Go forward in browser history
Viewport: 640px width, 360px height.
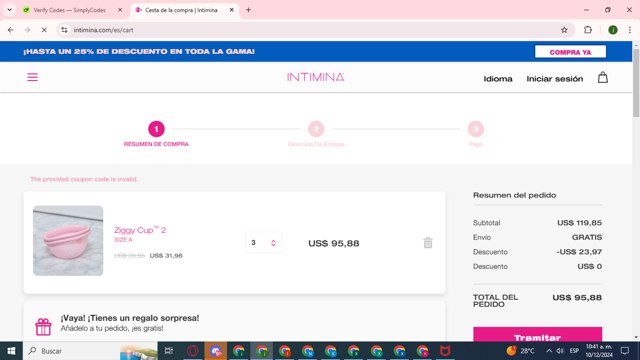[x=27, y=30]
